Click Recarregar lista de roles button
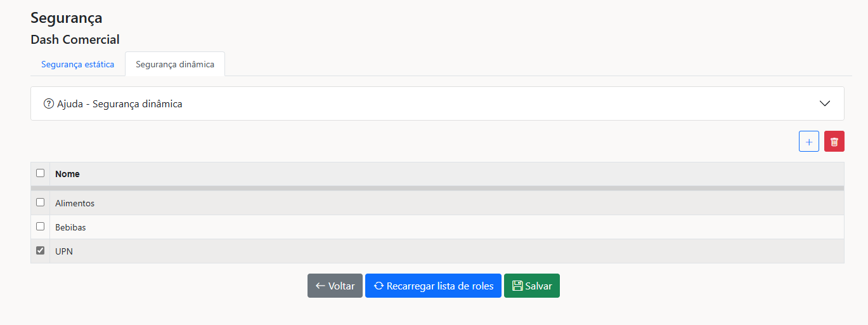Image resolution: width=868 pixels, height=325 pixels. pos(433,286)
